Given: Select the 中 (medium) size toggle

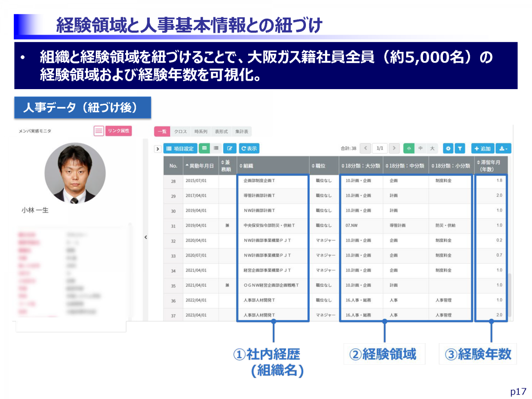Looking at the screenshot, I should coord(420,149).
